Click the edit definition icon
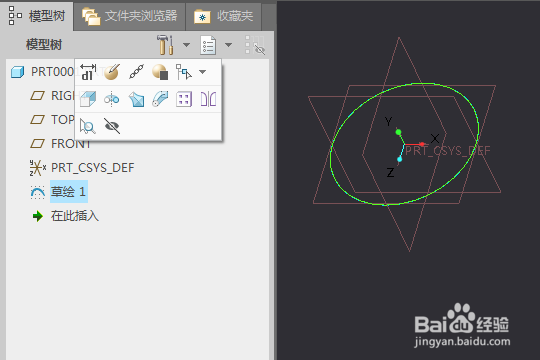The image size is (540, 360). [x=112, y=72]
